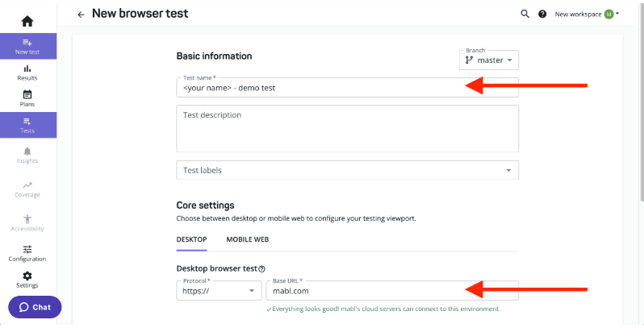Switch to the MOBILE WEB tab
The width and height of the screenshot is (644, 328).
(x=247, y=239)
